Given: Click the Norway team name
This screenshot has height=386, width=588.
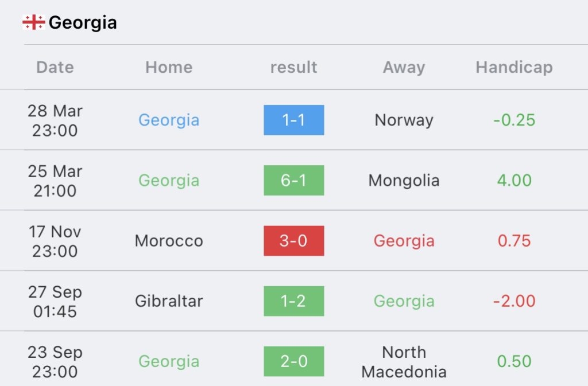Looking at the screenshot, I should (404, 120).
